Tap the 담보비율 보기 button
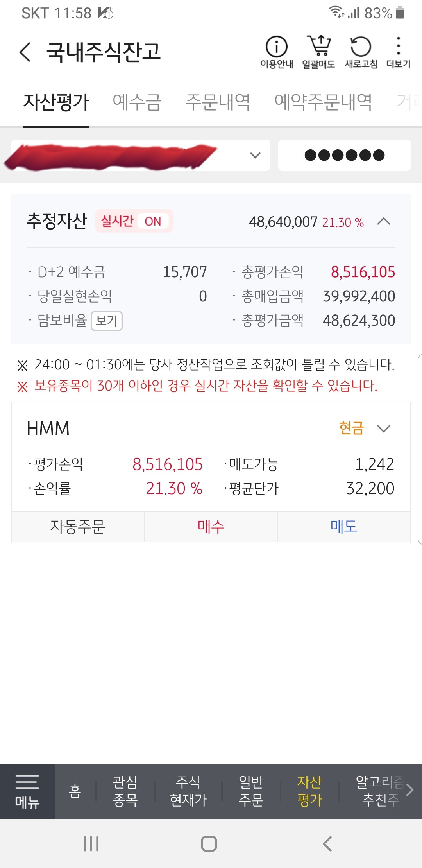 107,321
